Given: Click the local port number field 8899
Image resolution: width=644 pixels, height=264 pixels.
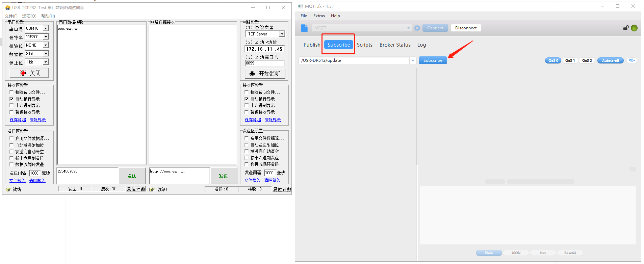Looking at the screenshot, I should 264,63.
